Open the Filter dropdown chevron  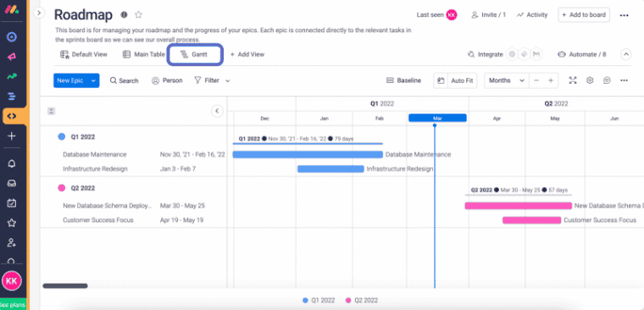tap(227, 80)
